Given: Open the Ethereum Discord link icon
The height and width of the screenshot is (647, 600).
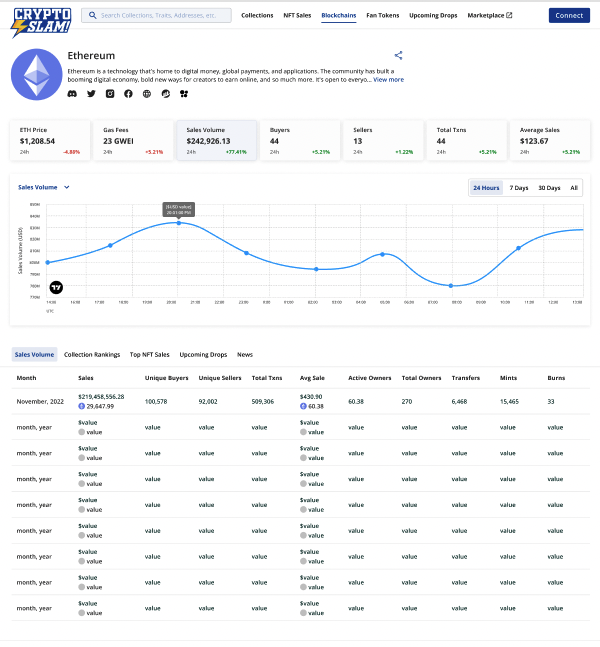Looking at the screenshot, I should pyautogui.click(x=72, y=94).
